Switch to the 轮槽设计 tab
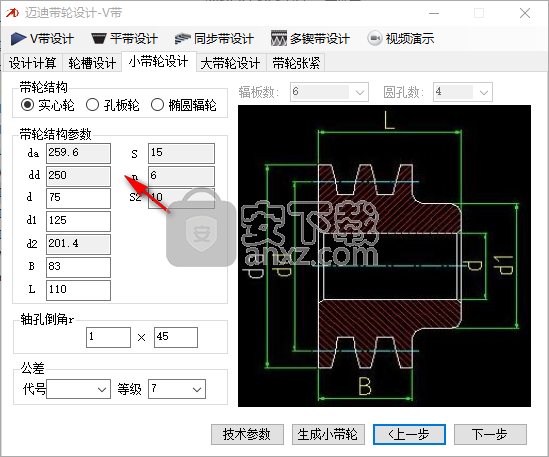The width and height of the screenshot is (549, 457). click(92, 63)
